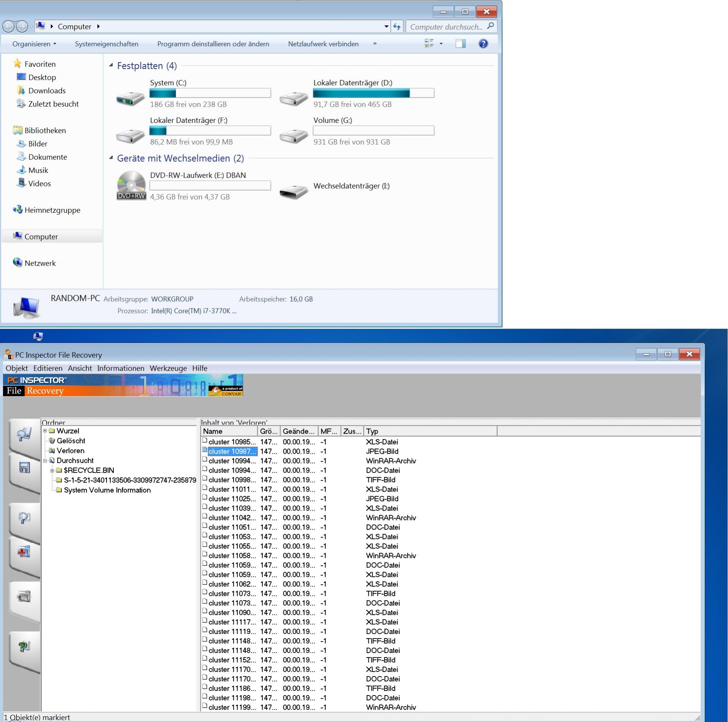Click Programm deinstallieren oder ändern
Screen dimensions: 728x722
click(213, 44)
